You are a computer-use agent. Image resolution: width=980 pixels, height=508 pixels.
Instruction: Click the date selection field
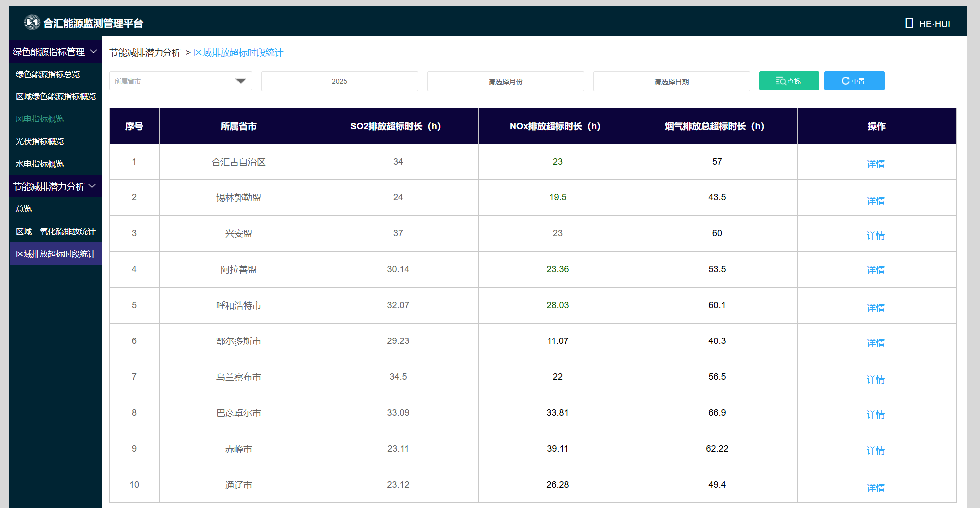(671, 81)
